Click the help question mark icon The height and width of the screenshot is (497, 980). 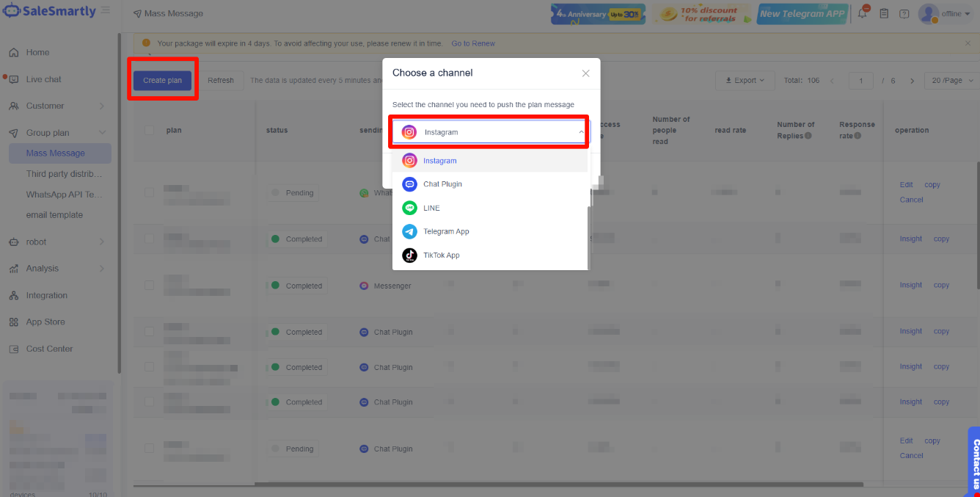pos(904,14)
